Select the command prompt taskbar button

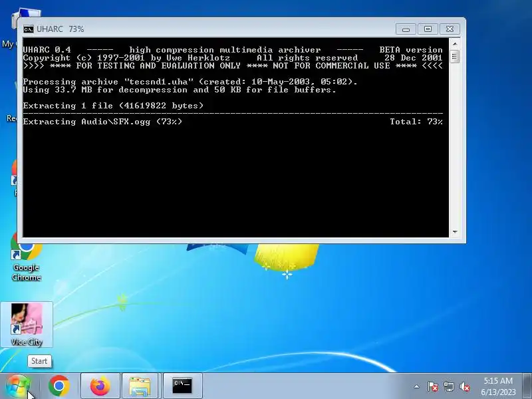click(182, 386)
